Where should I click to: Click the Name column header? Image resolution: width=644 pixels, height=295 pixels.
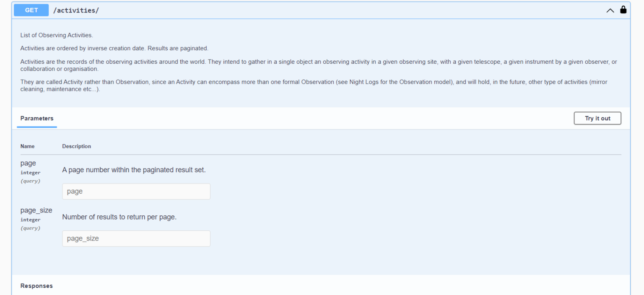coord(27,146)
